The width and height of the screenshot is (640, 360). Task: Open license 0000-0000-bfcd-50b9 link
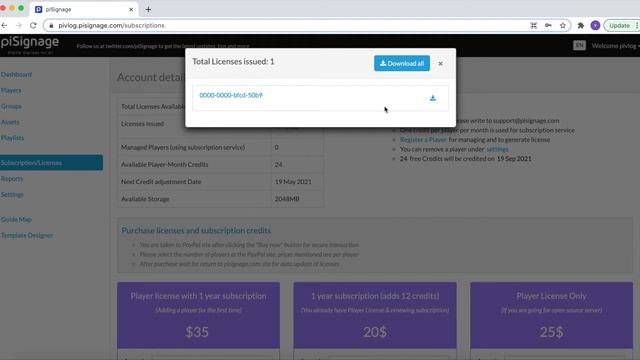coord(231,95)
